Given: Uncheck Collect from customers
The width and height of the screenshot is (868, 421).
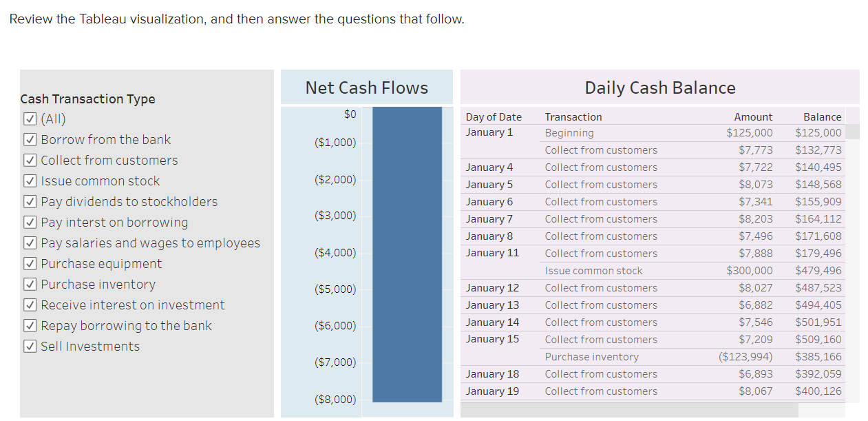Looking at the screenshot, I should tap(30, 160).
